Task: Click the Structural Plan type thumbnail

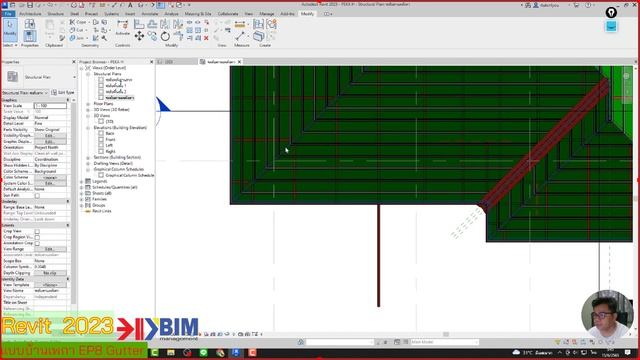Action: click(x=13, y=77)
